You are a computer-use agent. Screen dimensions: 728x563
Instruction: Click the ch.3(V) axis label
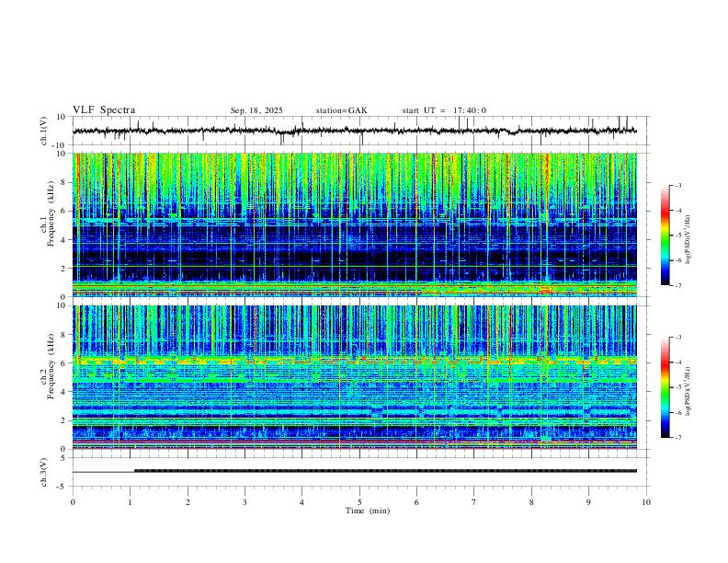pos(44,472)
